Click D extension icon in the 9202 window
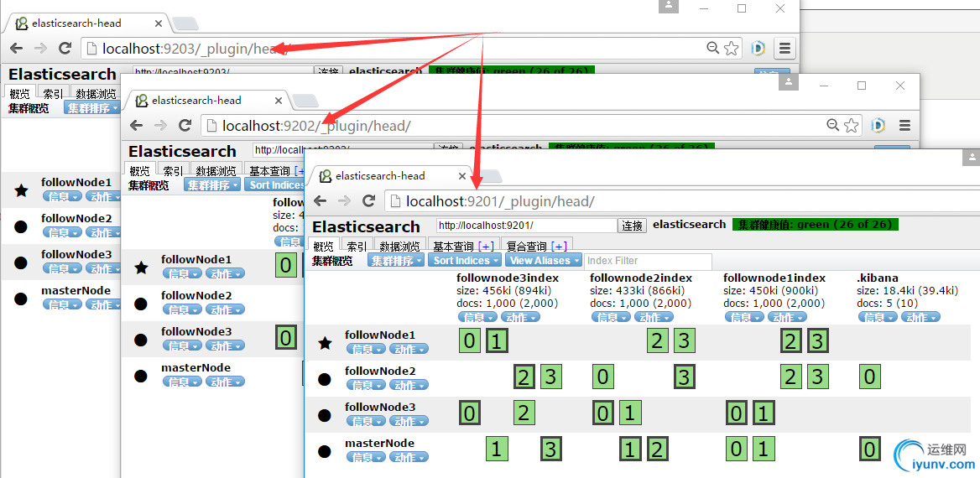Viewport: 980px width, 478px height. point(878,125)
